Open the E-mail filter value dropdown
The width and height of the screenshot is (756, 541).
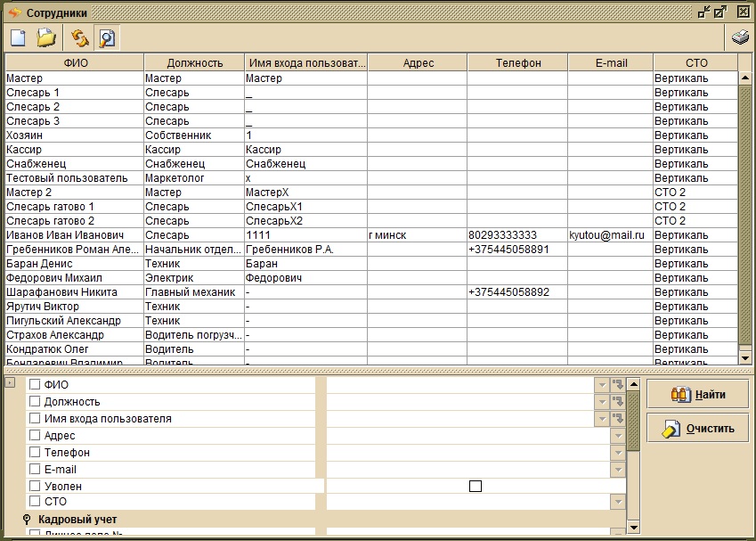coord(618,469)
